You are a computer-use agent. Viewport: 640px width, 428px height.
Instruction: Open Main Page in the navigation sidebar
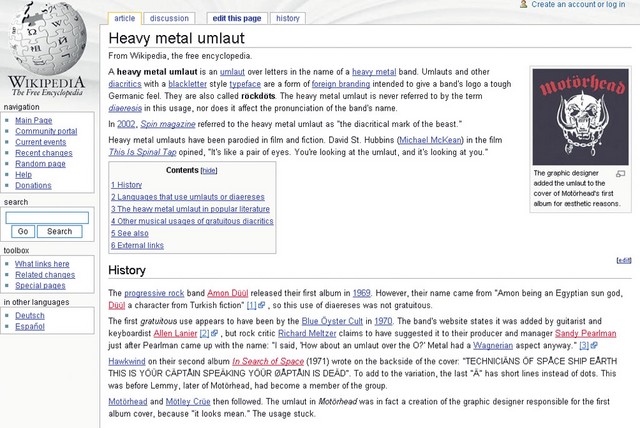pos(33,120)
